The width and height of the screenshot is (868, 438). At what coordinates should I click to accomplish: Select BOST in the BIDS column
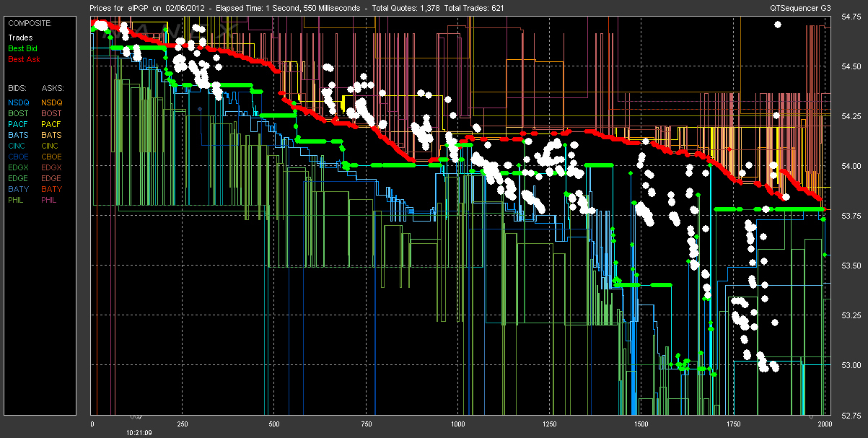[18, 113]
